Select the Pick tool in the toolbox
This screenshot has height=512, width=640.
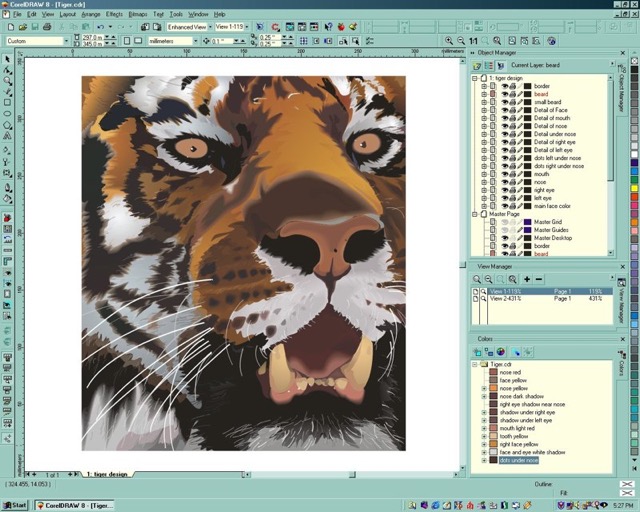[x=7, y=59]
